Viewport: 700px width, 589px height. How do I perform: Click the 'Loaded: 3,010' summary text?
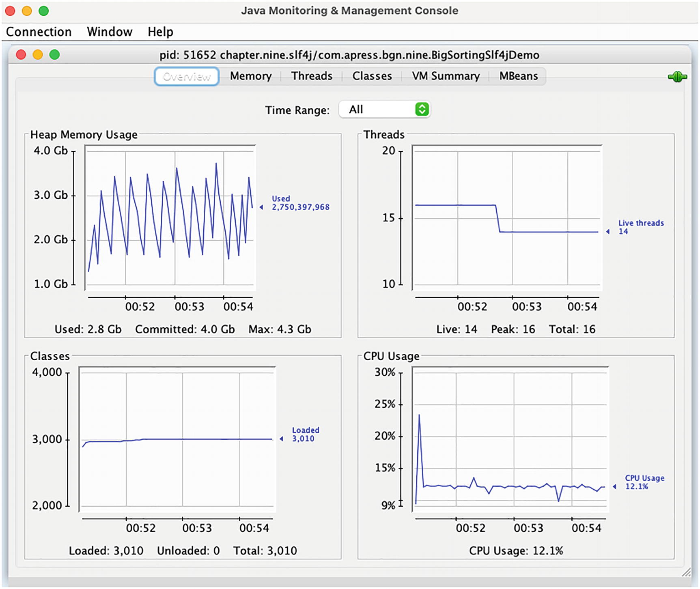tap(106, 550)
